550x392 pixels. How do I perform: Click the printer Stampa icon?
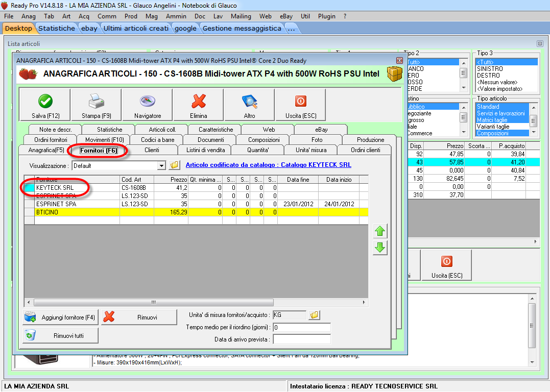pyautogui.click(x=96, y=102)
